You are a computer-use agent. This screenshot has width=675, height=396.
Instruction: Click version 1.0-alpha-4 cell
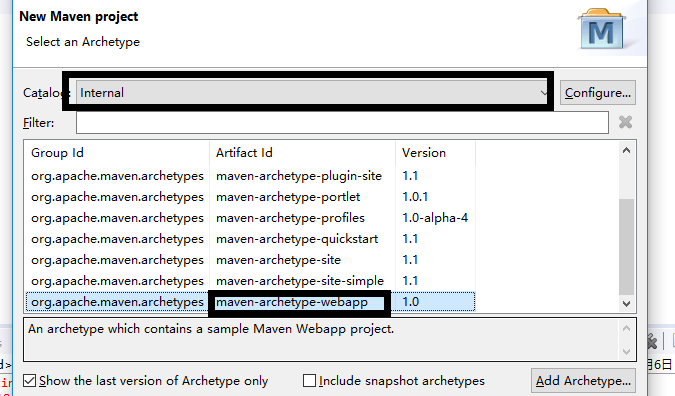(435, 218)
